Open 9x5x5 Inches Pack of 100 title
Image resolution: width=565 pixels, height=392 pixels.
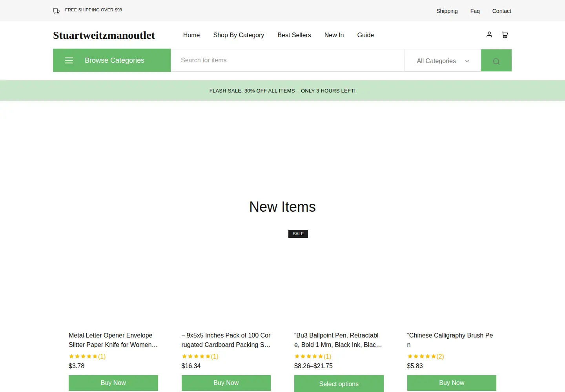226,340
